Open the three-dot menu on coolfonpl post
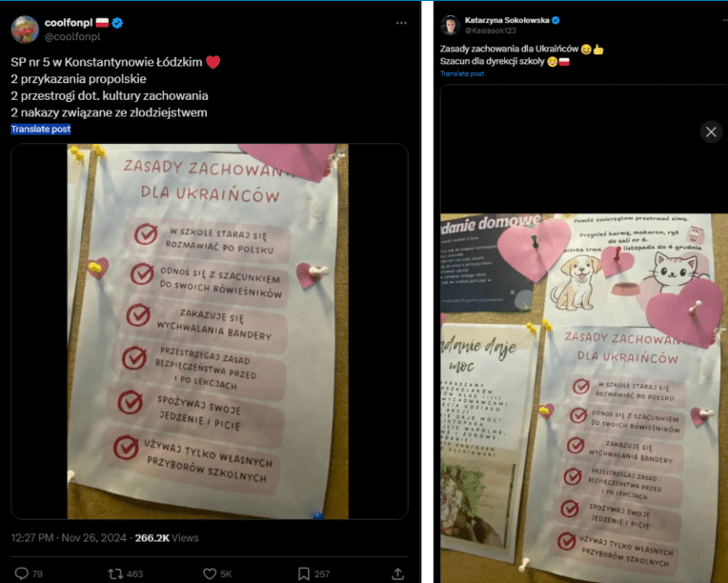Viewport: 728px width, 583px height. pos(401,23)
